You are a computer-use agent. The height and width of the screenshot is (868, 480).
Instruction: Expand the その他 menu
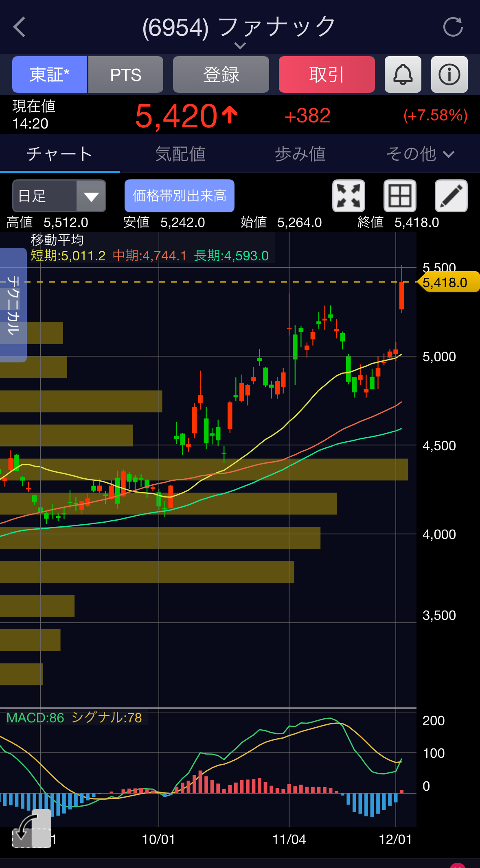tap(420, 154)
